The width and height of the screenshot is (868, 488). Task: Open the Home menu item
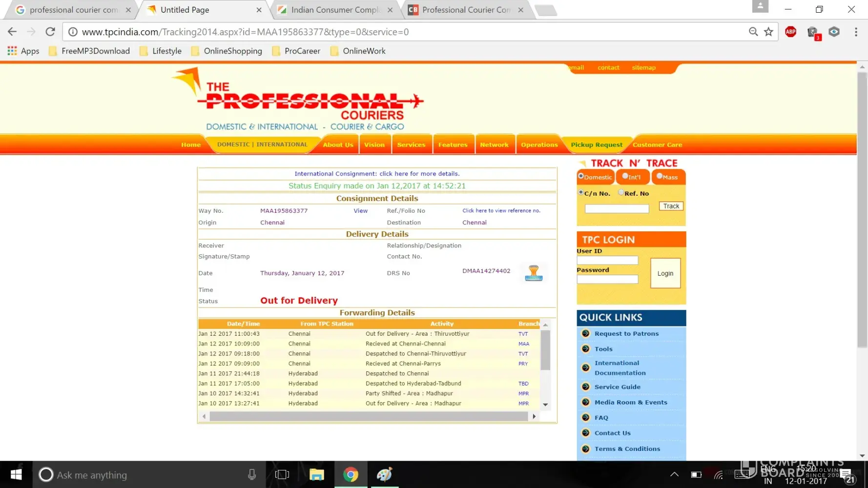(191, 145)
